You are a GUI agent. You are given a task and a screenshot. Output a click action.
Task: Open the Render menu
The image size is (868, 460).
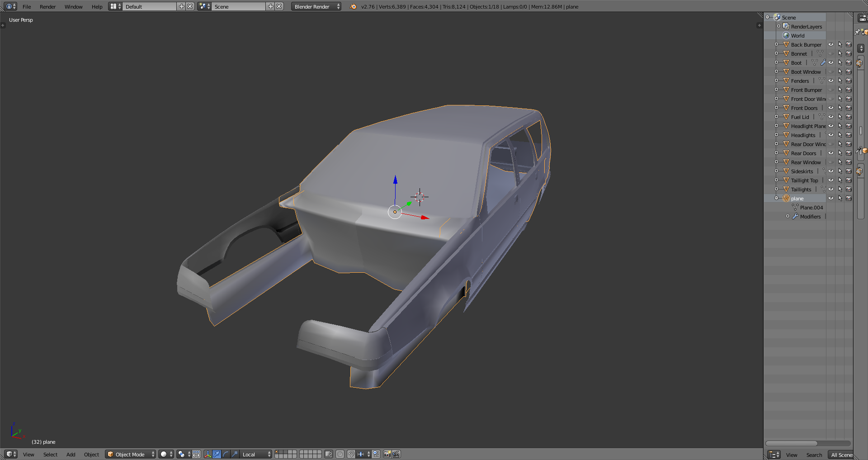47,6
